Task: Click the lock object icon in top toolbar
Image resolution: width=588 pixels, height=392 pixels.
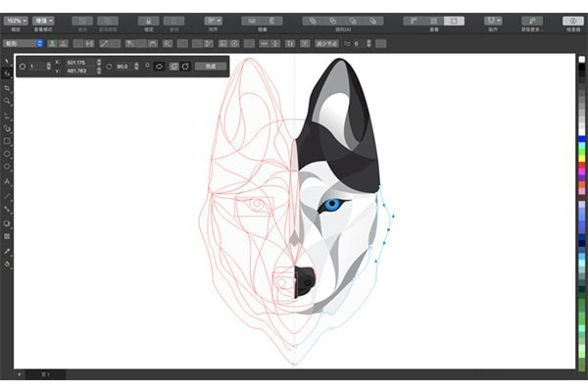Action: click(x=149, y=21)
